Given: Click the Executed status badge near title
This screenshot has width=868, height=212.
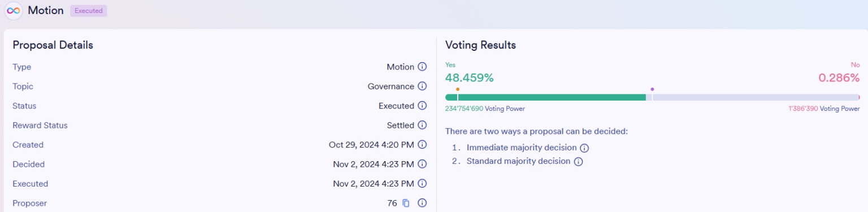Looking at the screenshot, I should 88,11.
